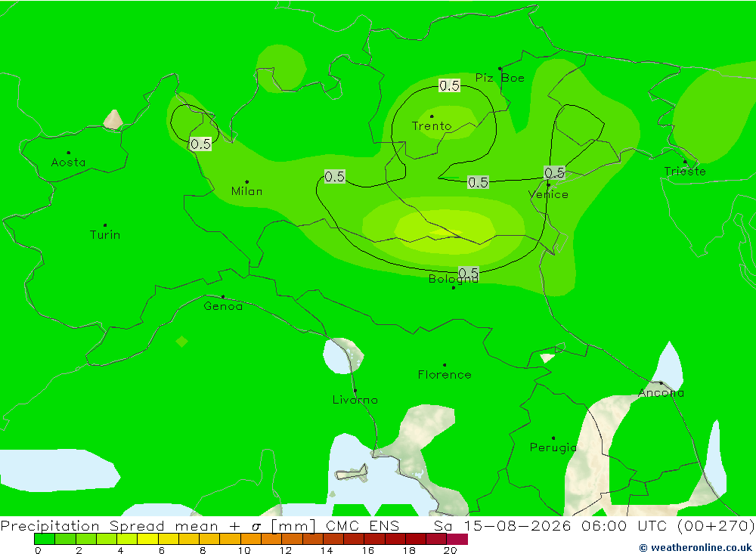
Task: Click the 0.5 contour label northwest of Milan
Action: pyautogui.click(x=200, y=144)
